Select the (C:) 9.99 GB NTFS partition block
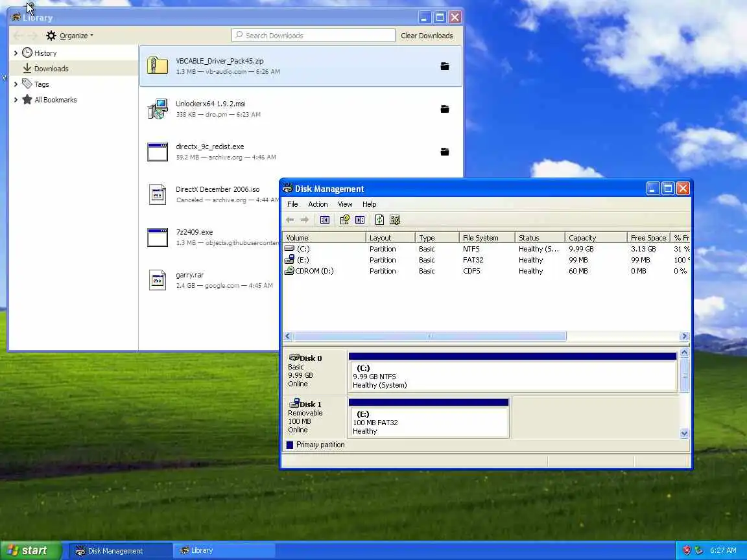 513,373
